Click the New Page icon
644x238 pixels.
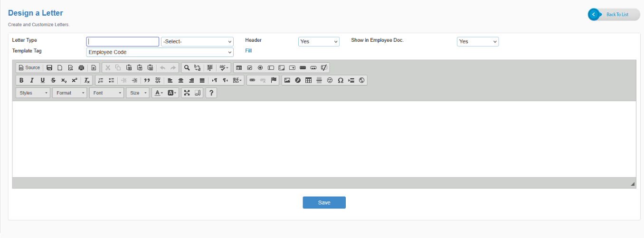coord(60,68)
